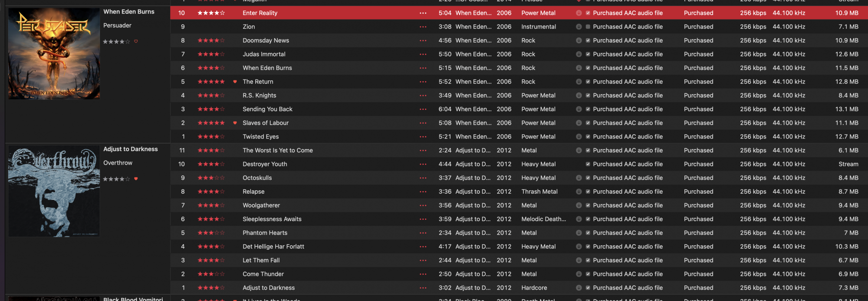The width and height of the screenshot is (868, 301).
Task: Click the heart under Overthrow artist name
Action: tap(136, 179)
